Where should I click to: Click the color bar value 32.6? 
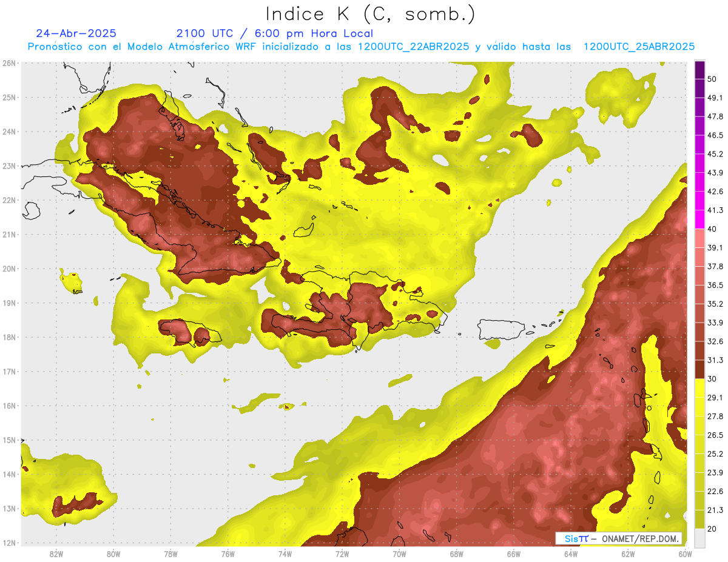click(x=716, y=341)
